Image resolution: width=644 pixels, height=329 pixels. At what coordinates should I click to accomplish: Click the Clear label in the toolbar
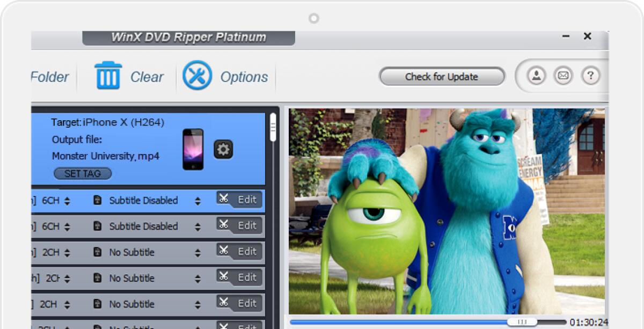click(147, 77)
